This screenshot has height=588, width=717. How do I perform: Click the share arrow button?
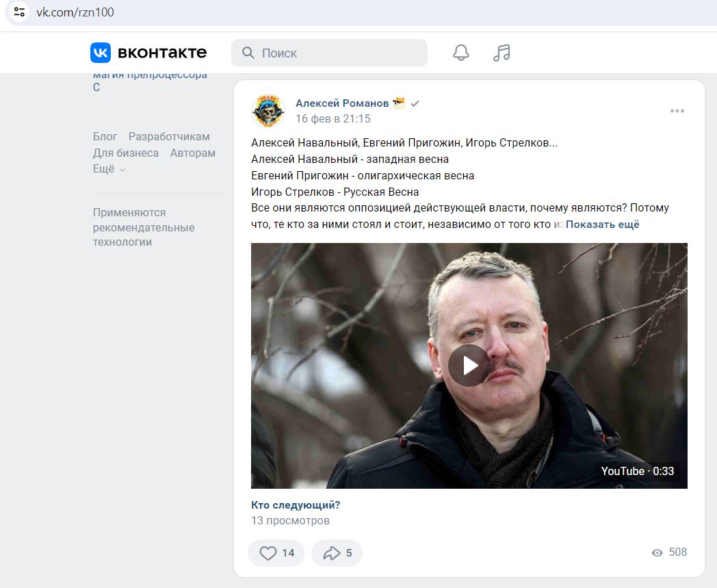pos(337,553)
